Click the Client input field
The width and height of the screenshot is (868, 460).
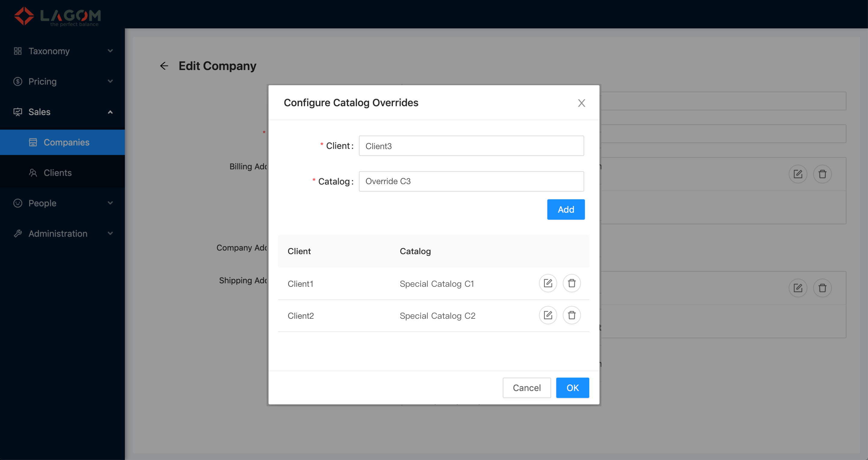[x=471, y=146]
